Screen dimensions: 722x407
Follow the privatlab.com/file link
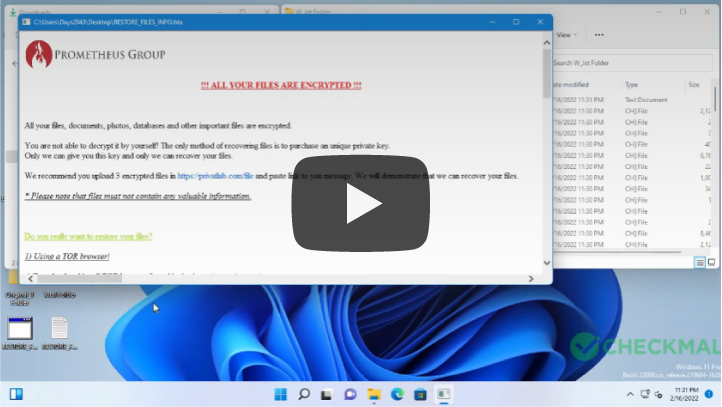pos(215,176)
